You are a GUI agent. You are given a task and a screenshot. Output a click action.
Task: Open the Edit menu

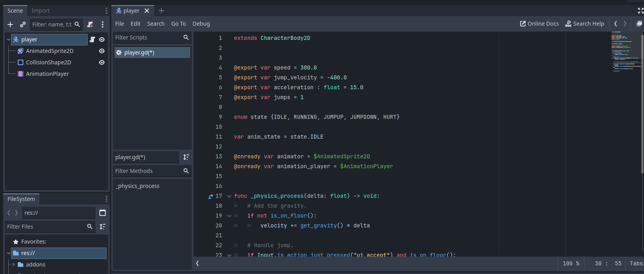135,24
